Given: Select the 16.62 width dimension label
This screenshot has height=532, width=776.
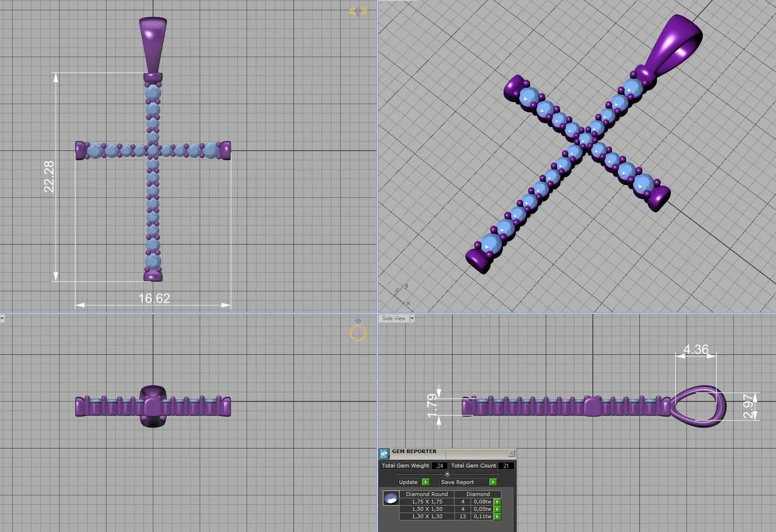Looking at the screenshot, I should click(154, 299).
